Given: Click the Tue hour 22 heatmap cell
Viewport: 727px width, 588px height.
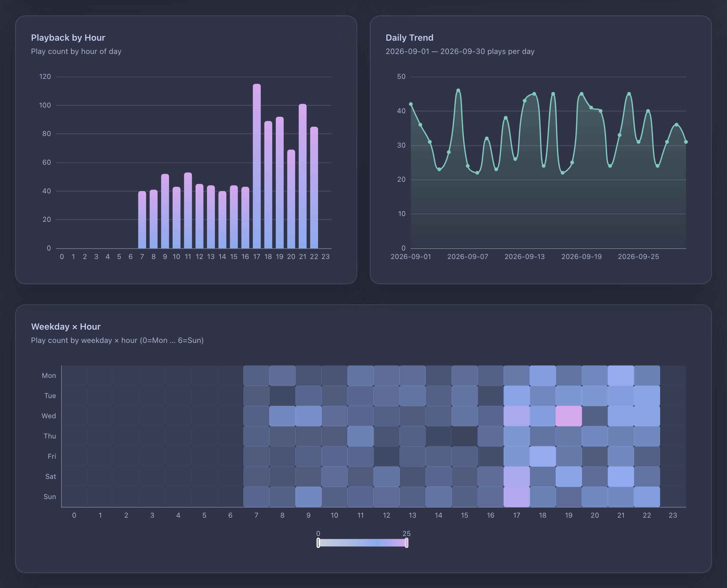Looking at the screenshot, I should click(647, 396).
